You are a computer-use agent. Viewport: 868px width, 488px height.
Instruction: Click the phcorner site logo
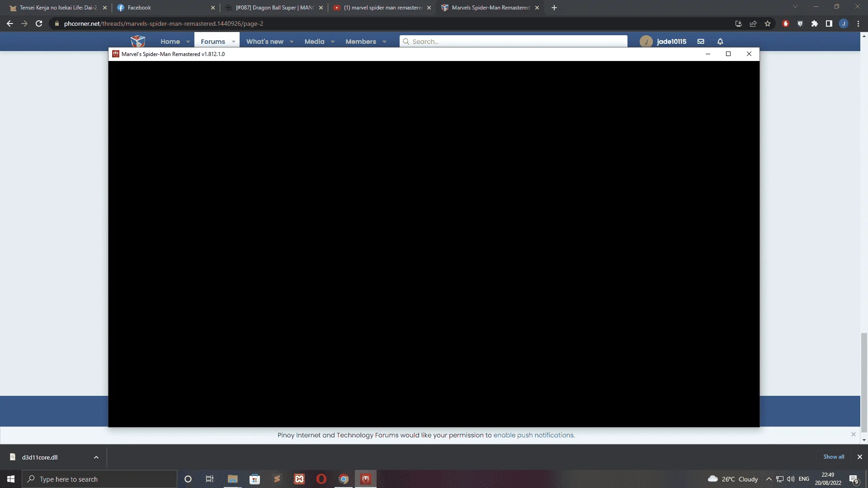(x=138, y=41)
